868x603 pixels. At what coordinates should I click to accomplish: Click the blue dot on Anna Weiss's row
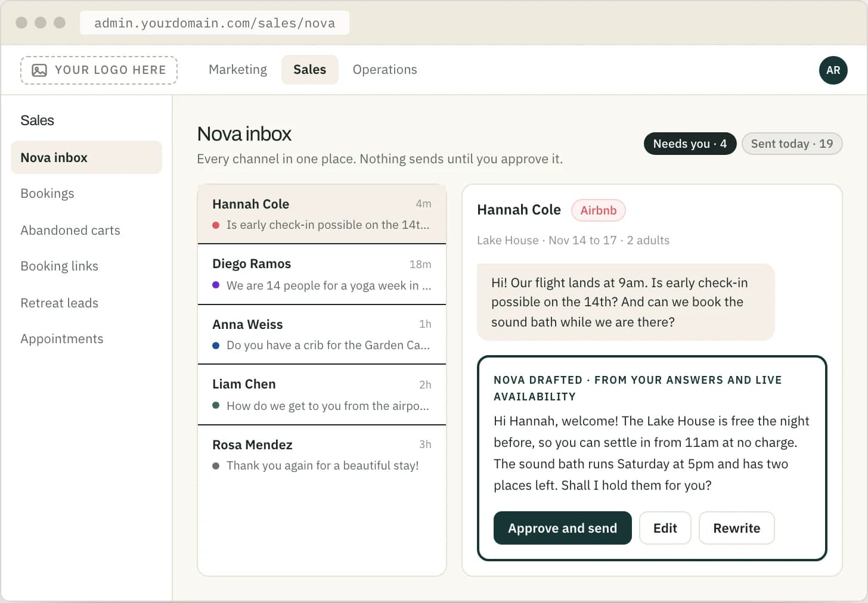pos(216,346)
